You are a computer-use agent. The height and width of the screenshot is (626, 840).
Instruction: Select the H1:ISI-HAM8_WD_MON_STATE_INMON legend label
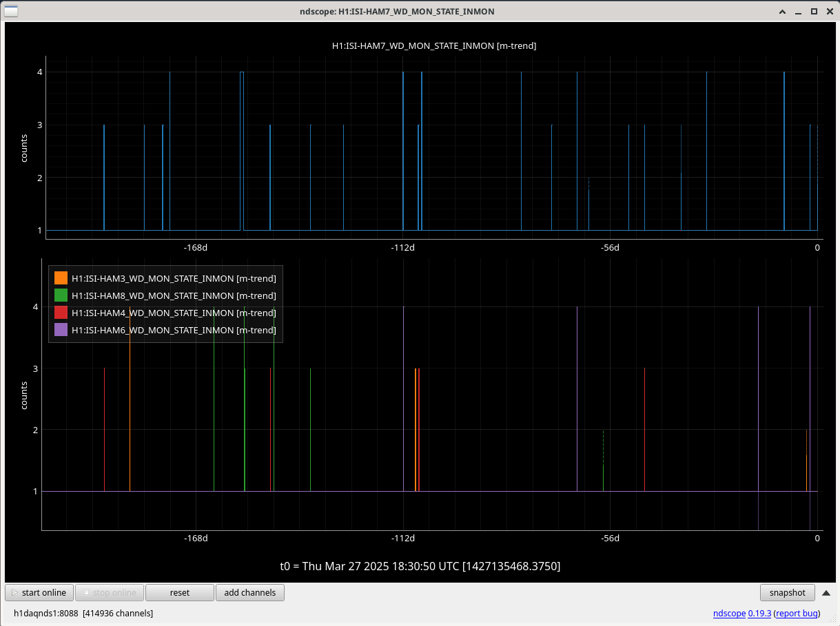174,295
